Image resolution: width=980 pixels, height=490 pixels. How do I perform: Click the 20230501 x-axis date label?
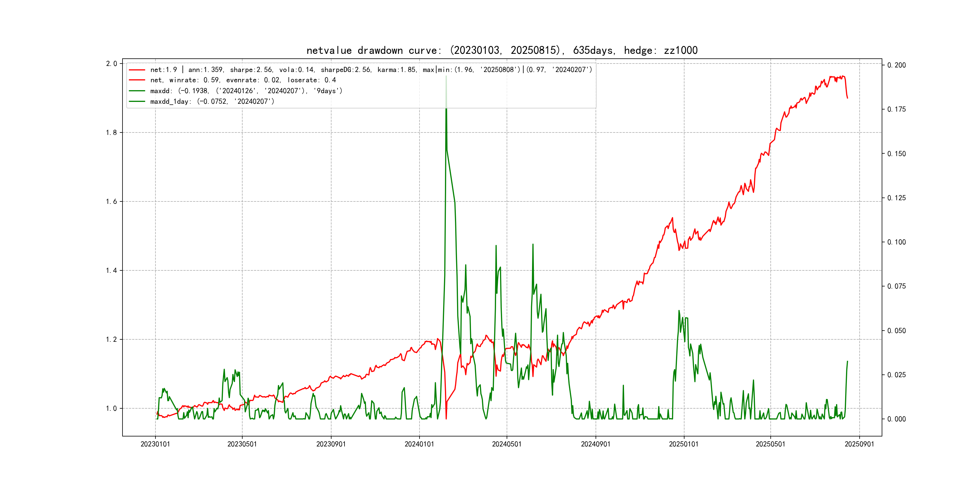tap(242, 444)
